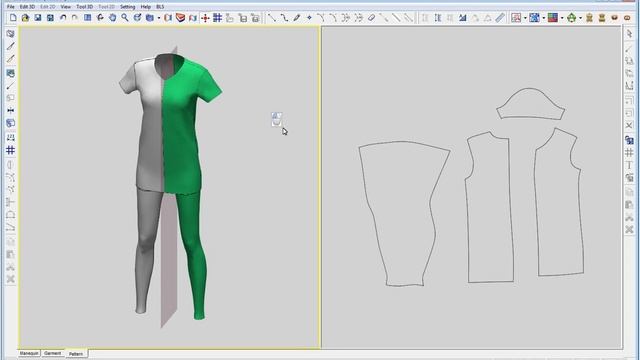Expand the green icon dropdown arrow

[580, 18]
